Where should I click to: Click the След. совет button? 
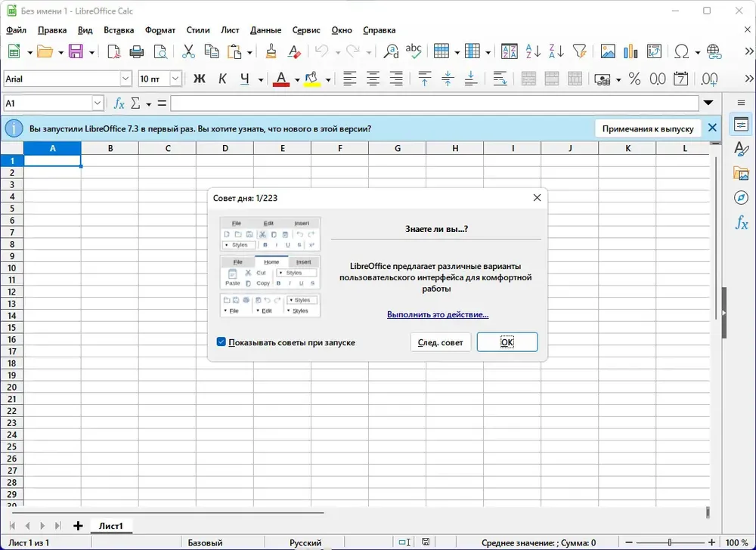click(440, 342)
